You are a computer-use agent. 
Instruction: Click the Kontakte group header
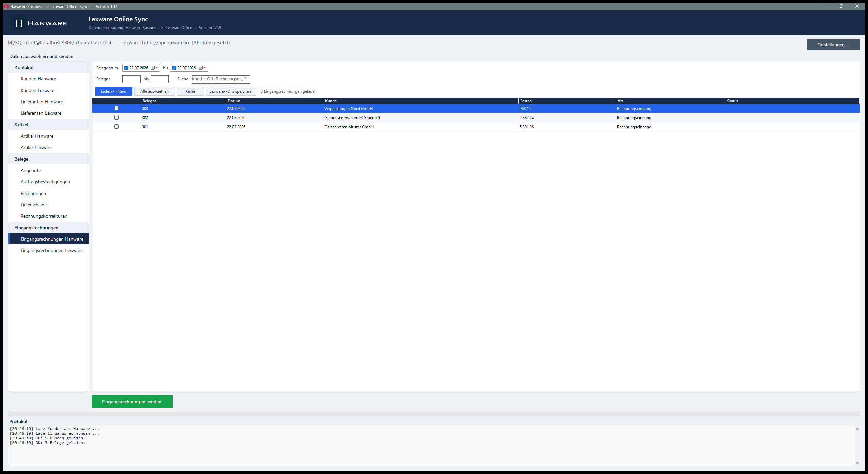(x=49, y=67)
